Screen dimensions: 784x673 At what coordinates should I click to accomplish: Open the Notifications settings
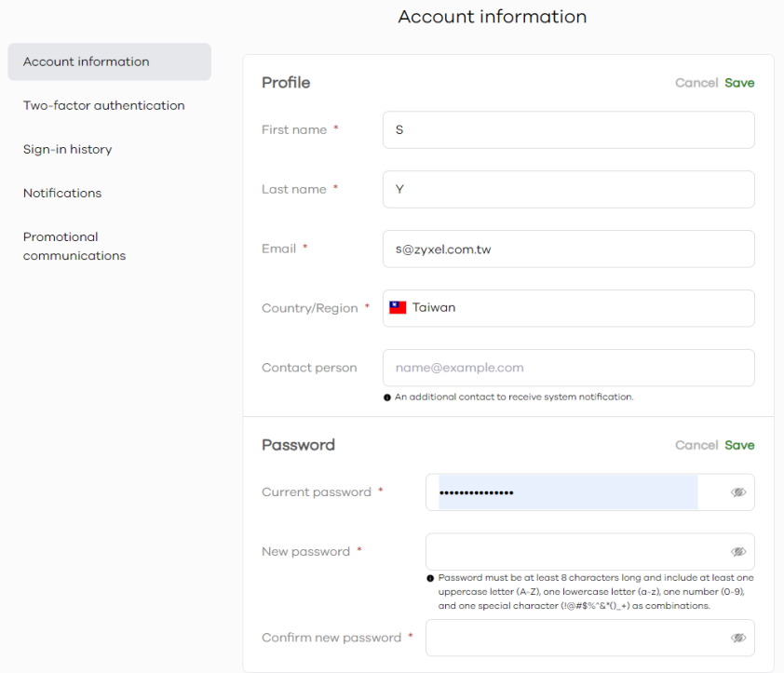click(62, 193)
